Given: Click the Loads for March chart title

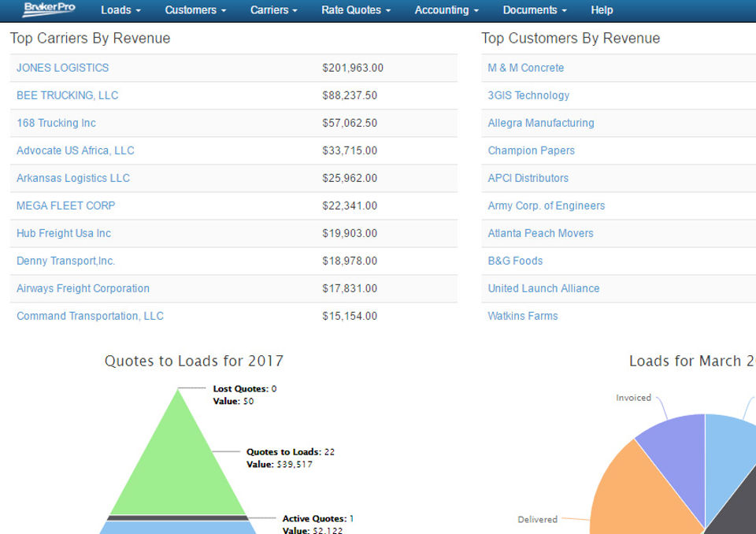Looking at the screenshot, I should pyautogui.click(x=692, y=362).
